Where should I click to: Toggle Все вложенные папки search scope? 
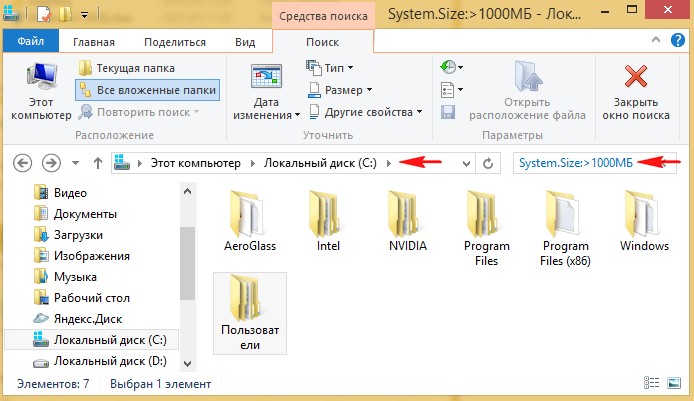146,89
